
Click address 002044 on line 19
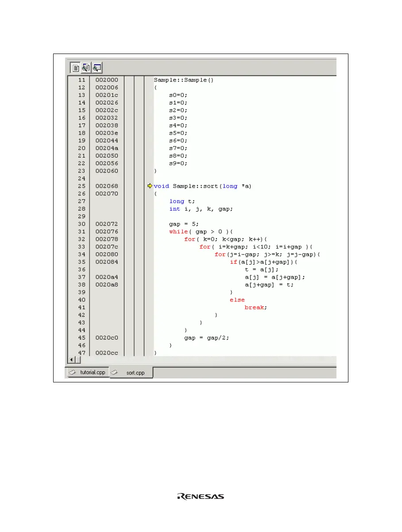[107, 141]
